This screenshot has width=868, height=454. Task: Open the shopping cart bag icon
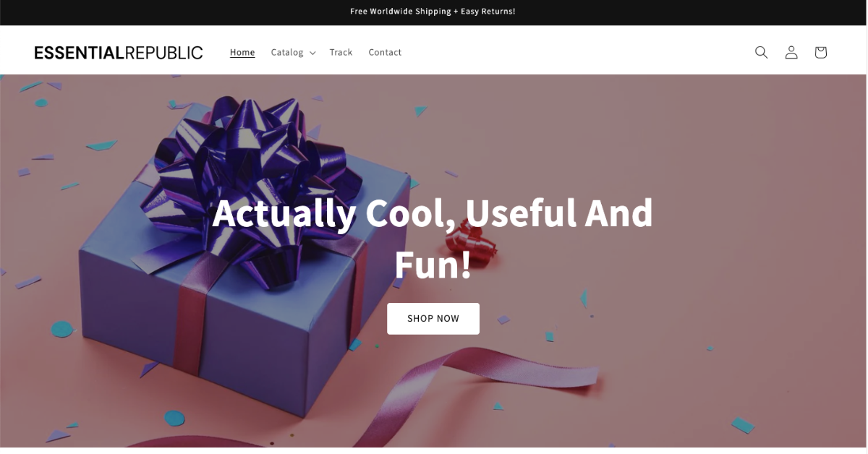pos(820,52)
